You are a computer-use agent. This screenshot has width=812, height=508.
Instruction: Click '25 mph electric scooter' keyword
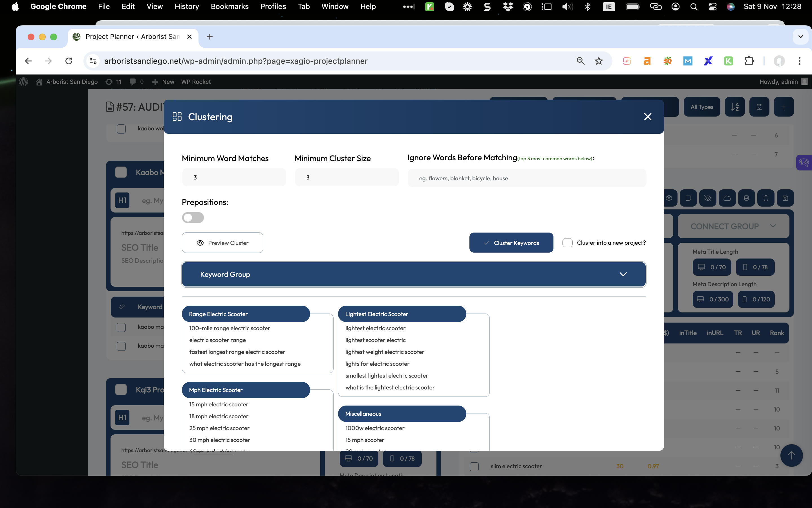click(219, 428)
